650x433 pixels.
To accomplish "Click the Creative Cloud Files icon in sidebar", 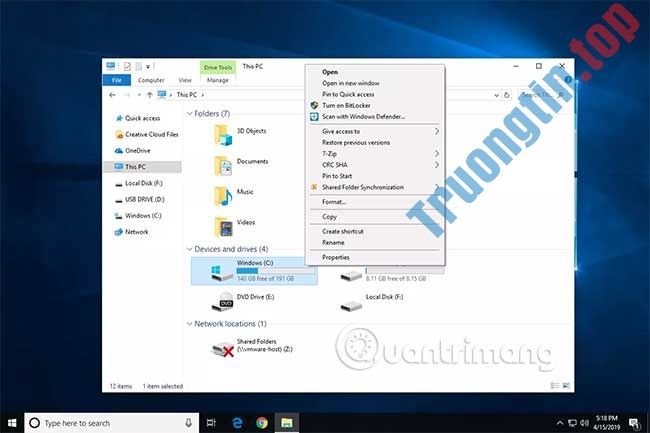I will coord(119,135).
